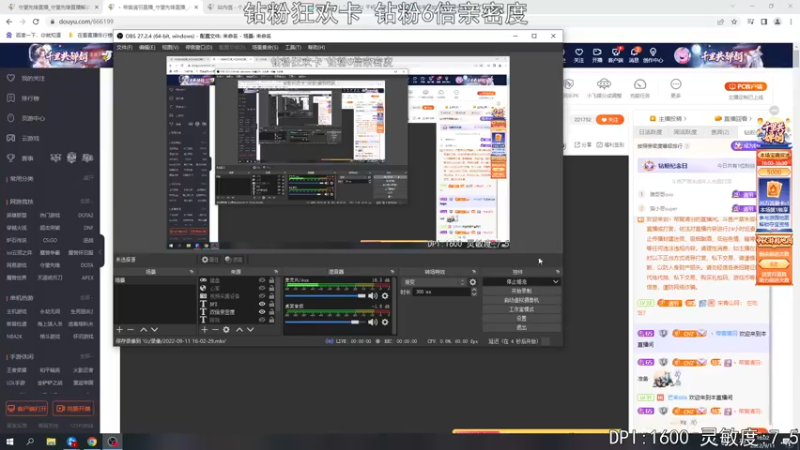Remove the selected scene with minus
This screenshot has height=450, width=800.
[131, 330]
